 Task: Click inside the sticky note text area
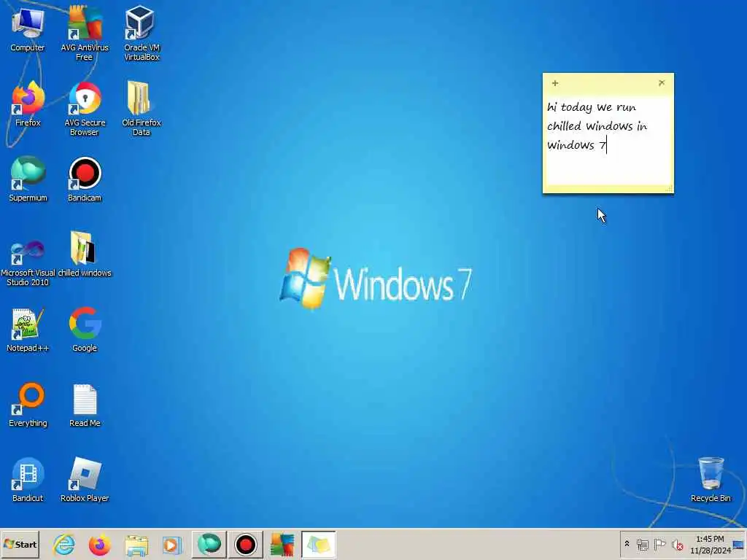tap(608, 141)
